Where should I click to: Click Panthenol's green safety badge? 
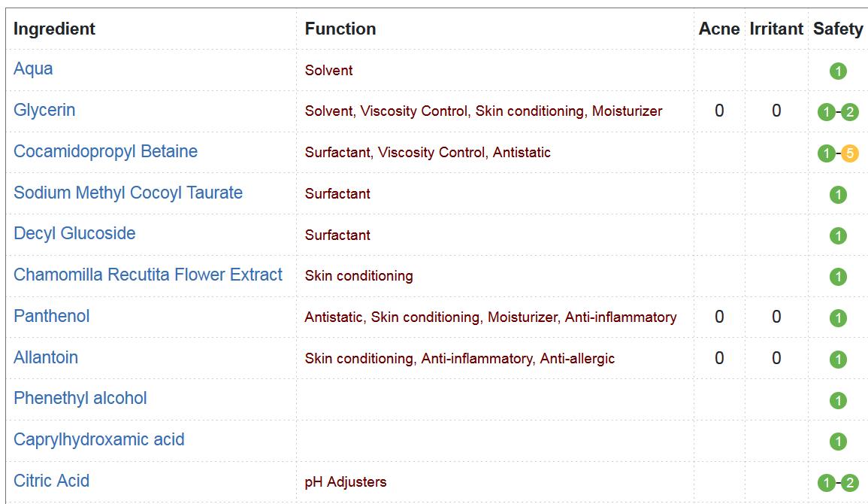(837, 318)
